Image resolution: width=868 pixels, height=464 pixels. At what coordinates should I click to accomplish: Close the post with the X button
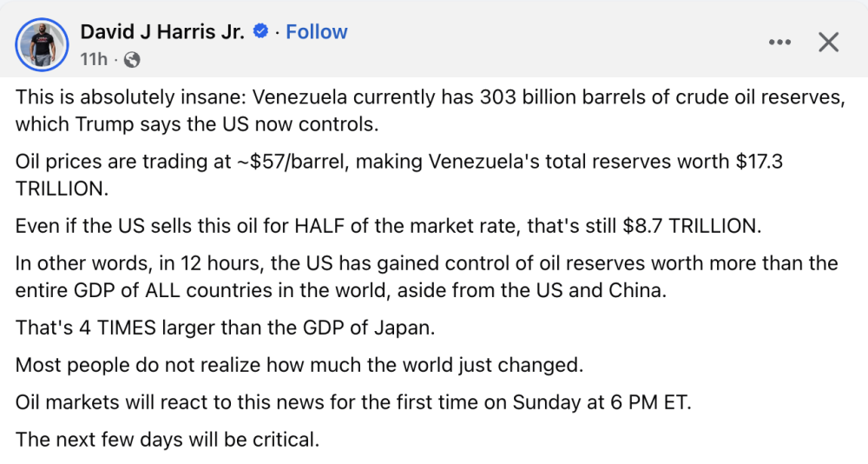point(829,42)
